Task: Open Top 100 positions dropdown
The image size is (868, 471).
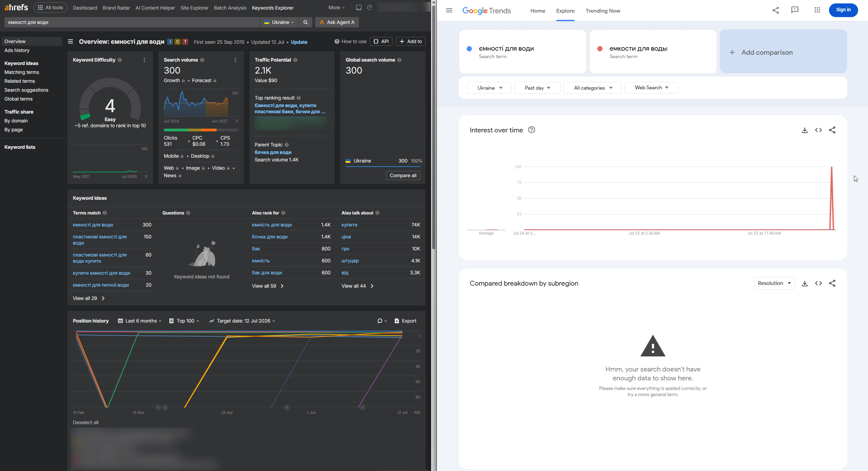Action: (x=184, y=321)
